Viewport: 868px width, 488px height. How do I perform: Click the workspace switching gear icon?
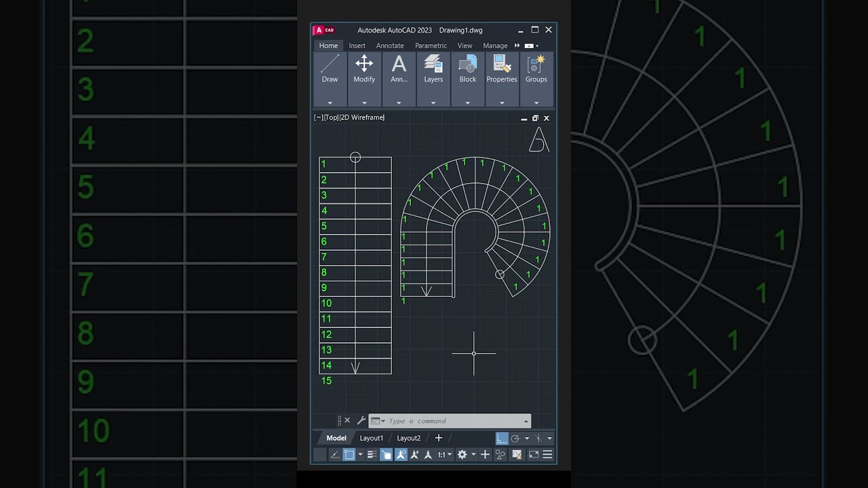point(462,455)
